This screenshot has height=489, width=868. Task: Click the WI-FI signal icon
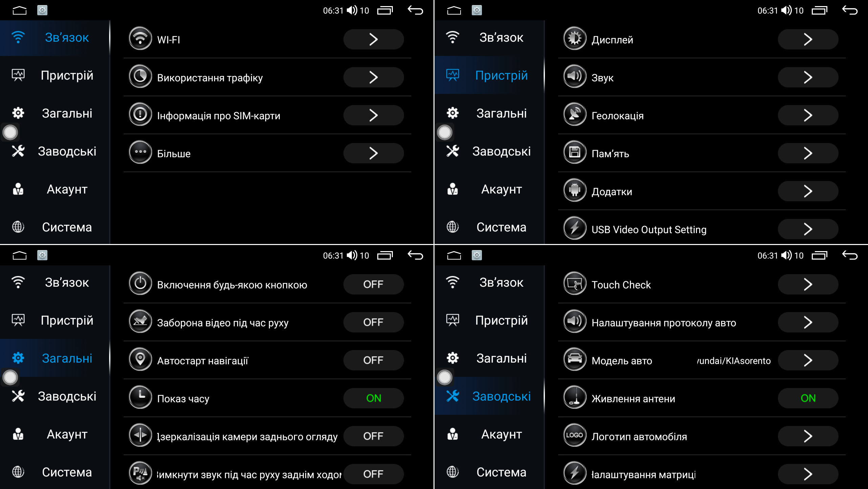pyautogui.click(x=140, y=39)
